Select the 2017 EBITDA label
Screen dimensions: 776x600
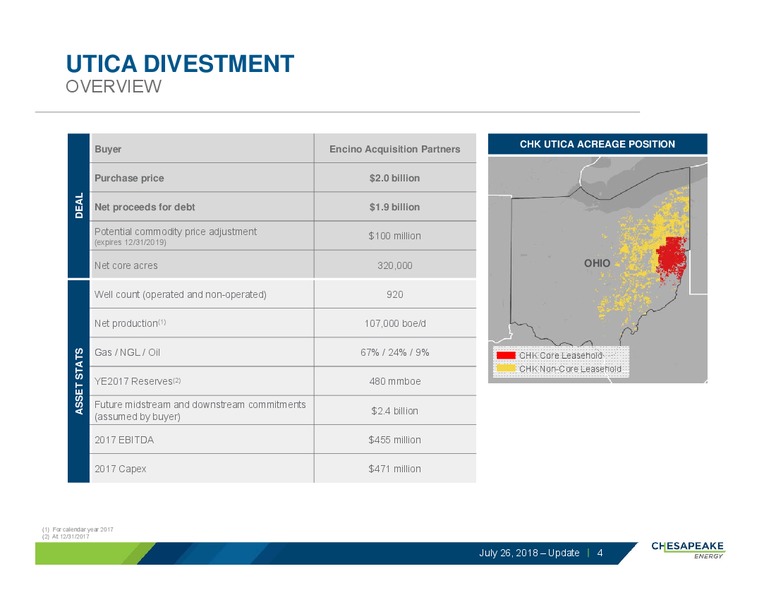click(x=124, y=440)
